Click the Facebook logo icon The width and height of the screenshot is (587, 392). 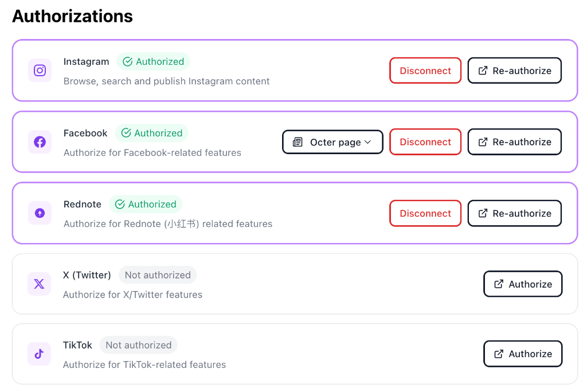click(40, 142)
